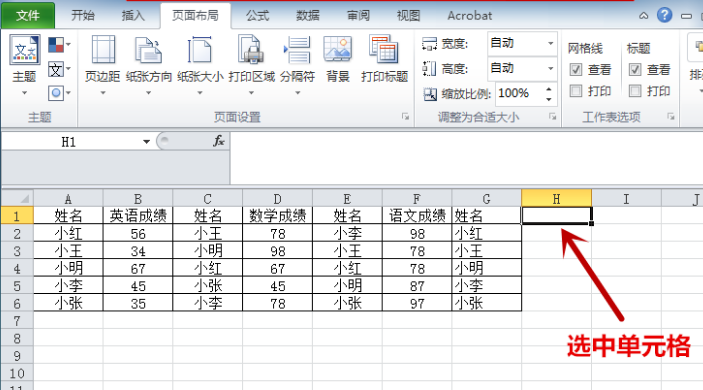Expand the Name Box dropdown arrow
This screenshot has height=390, width=703.
pos(146,142)
